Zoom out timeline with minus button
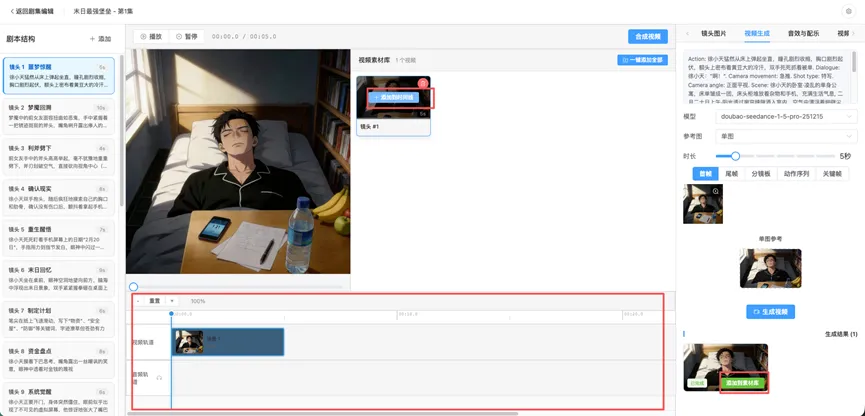This screenshot has height=416, width=865. 138,301
